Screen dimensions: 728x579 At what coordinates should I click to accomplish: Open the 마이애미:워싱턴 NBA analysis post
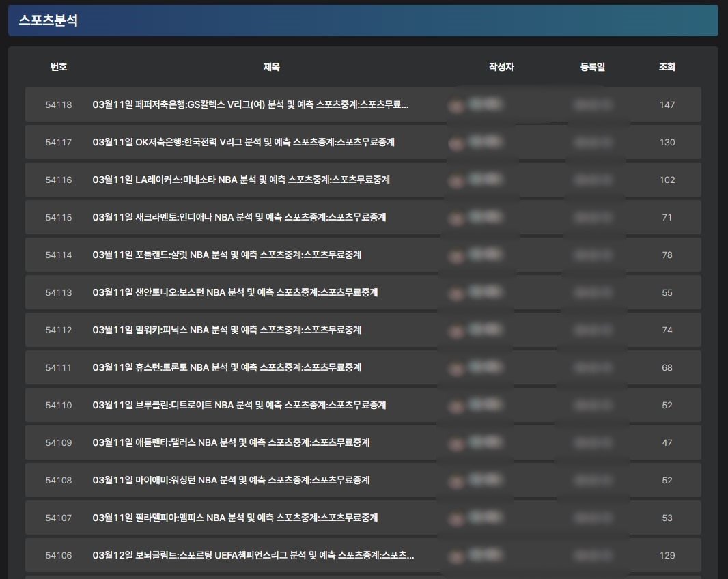(x=231, y=480)
